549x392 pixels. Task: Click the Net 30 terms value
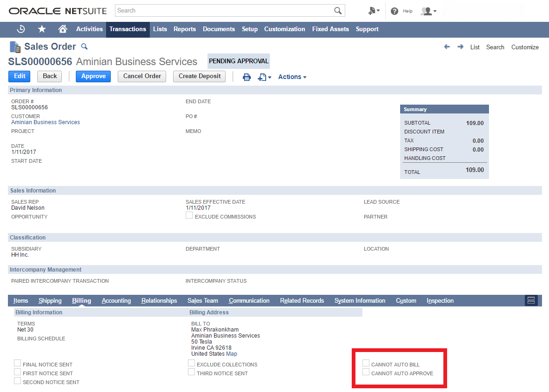25,330
